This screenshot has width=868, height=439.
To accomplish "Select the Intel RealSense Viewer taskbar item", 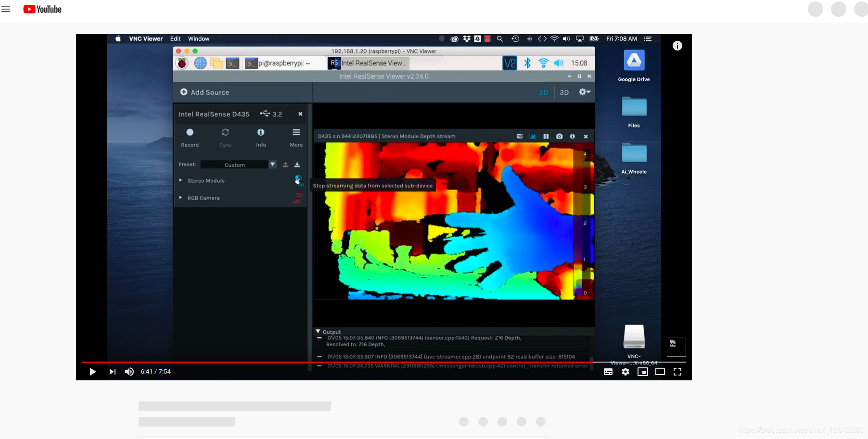I will [368, 63].
